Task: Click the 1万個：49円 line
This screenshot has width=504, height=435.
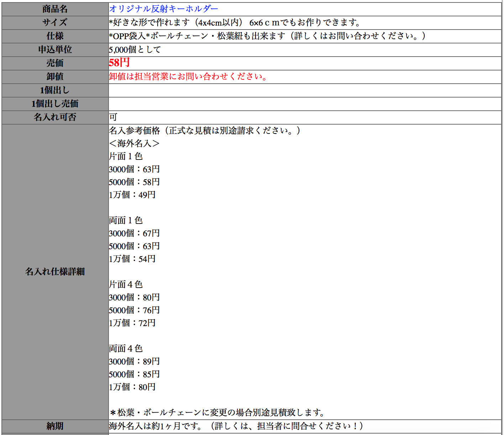Action: [132, 195]
